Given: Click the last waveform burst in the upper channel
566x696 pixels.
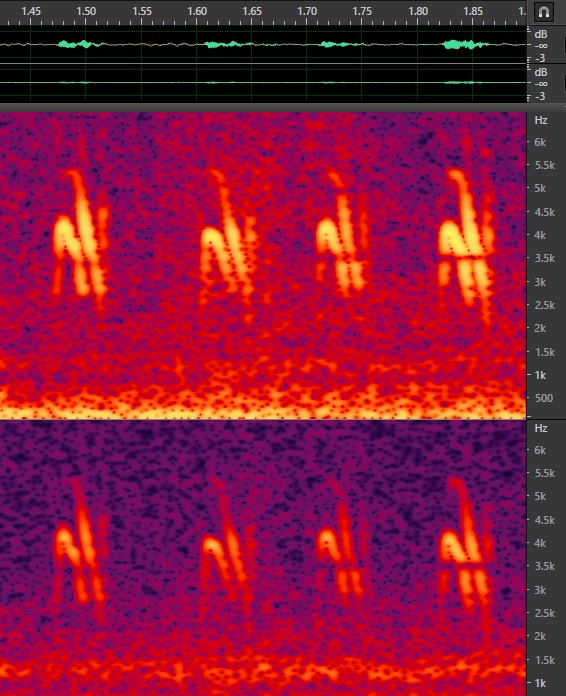Looking at the screenshot, I should [466, 44].
